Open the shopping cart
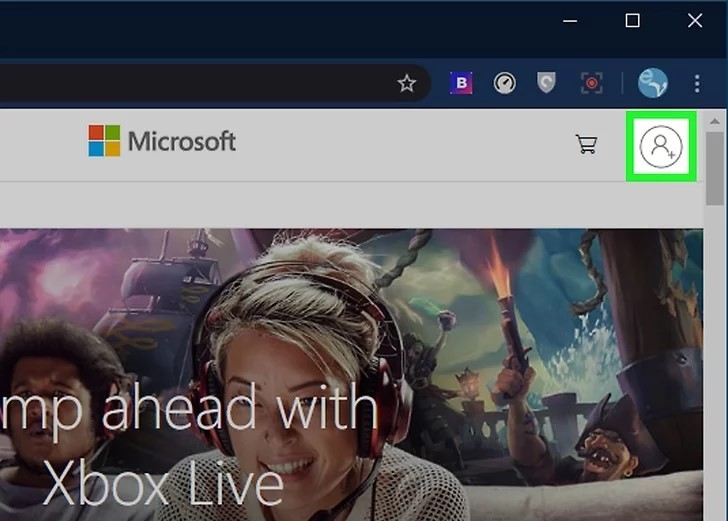This screenshot has width=728, height=521. [x=586, y=144]
